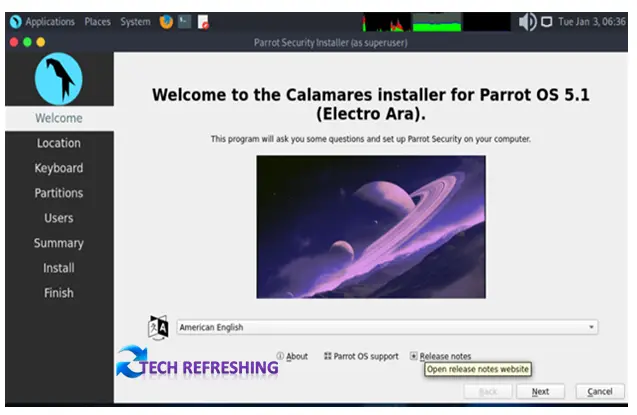Open Parrot OS support link

[360, 356]
